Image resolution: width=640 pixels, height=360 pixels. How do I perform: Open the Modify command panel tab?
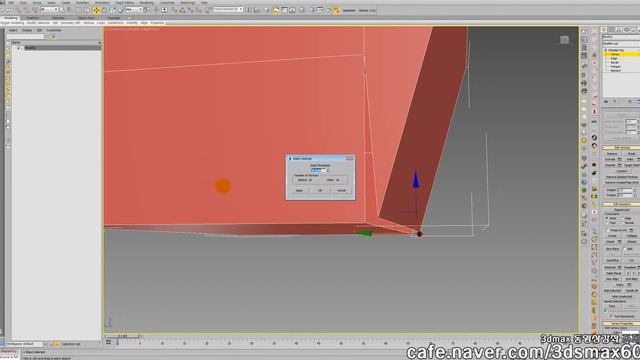(611, 29)
